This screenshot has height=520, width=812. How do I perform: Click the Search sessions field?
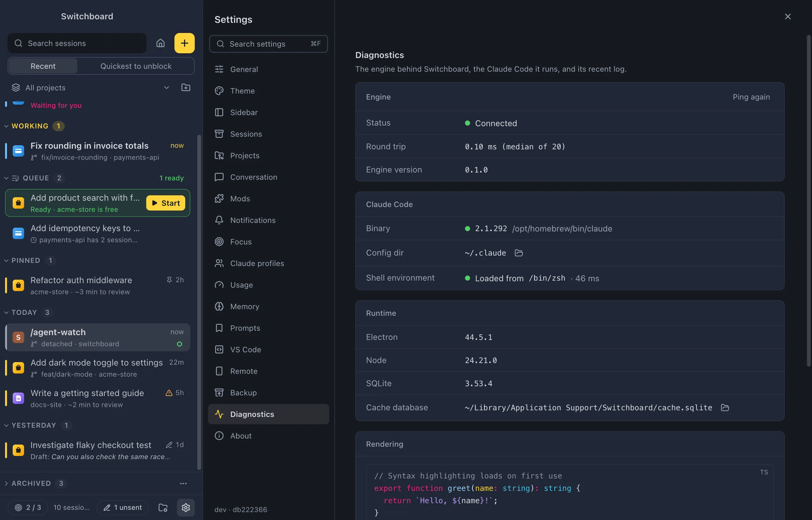(x=77, y=43)
